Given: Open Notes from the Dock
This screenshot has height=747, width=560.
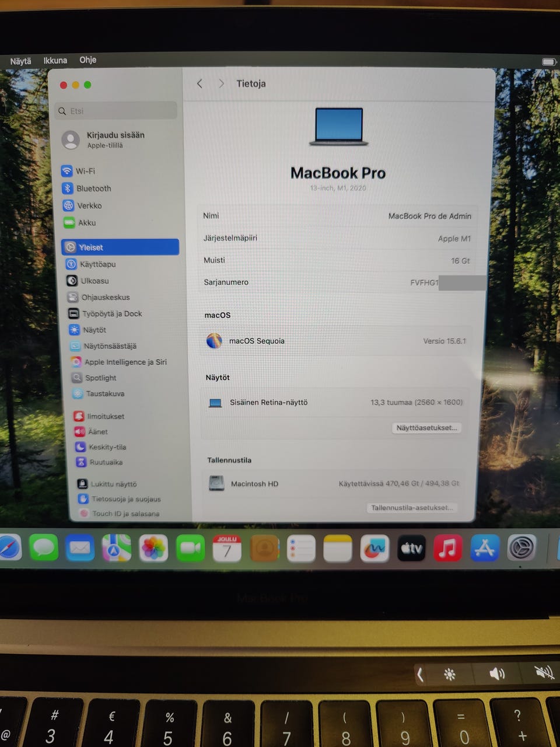Looking at the screenshot, I should [x=338, y=549].
